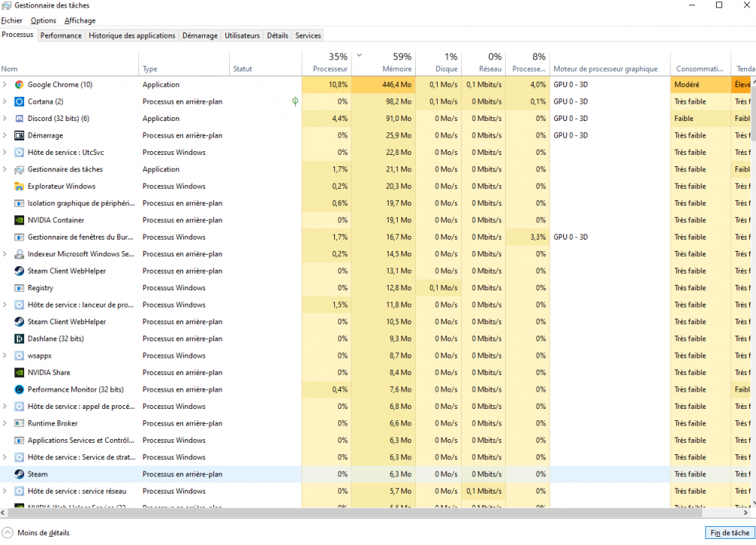Open the Options menu
This screenshot has width=756, height=545.
43,20
